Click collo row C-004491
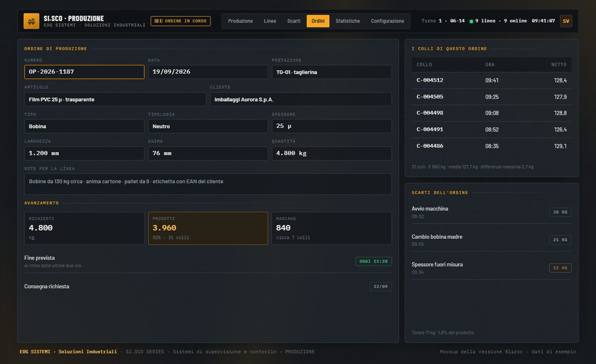596x364 pixels. pos(492,130)
